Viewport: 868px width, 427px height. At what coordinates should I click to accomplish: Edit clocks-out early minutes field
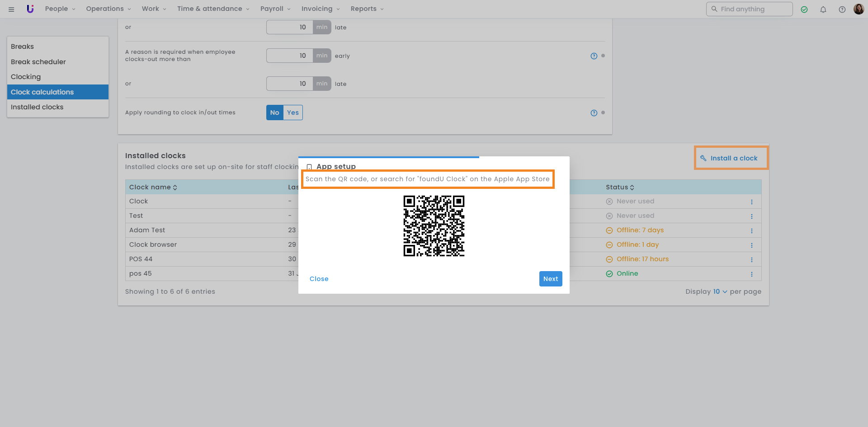[x=290, y=56]
